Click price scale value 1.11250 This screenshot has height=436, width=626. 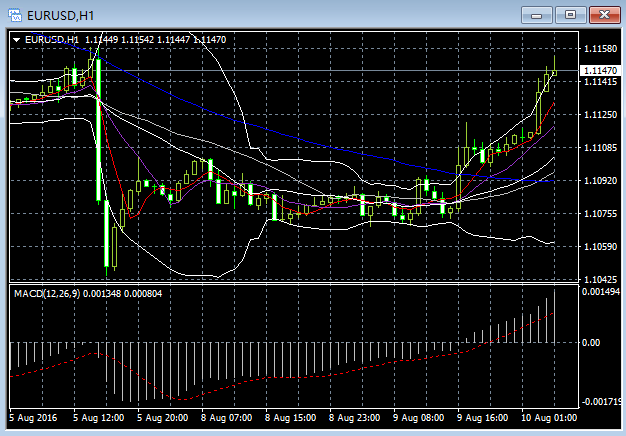(x=600, y=115)
